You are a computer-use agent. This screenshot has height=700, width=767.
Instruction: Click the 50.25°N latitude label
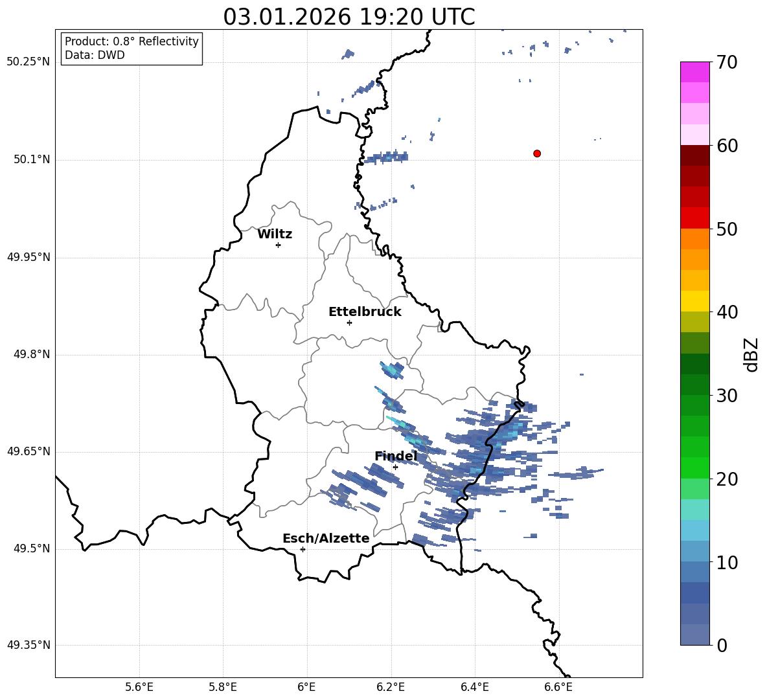tap(29, 62)
